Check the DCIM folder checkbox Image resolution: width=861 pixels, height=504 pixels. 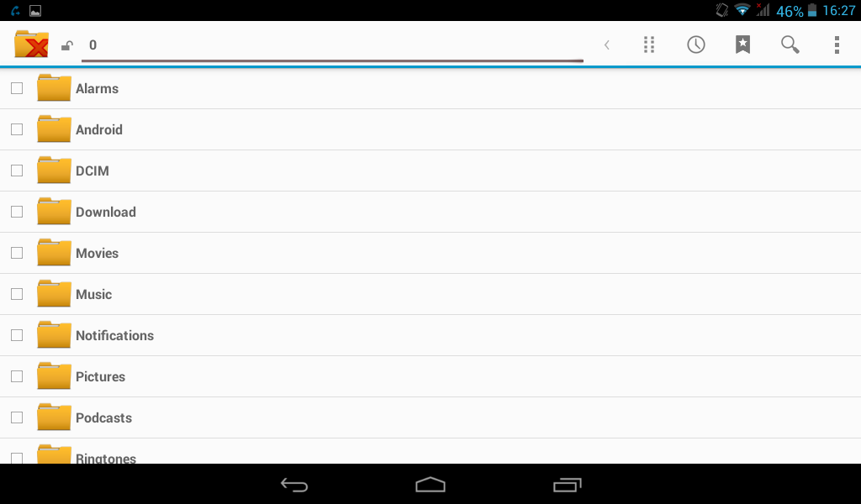[x=17, y=171]
